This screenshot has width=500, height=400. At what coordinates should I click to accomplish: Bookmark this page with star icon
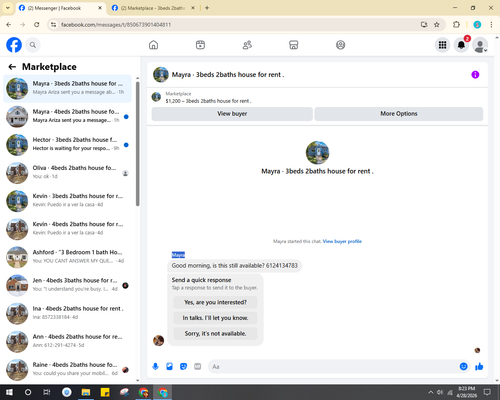pos(437,25)
